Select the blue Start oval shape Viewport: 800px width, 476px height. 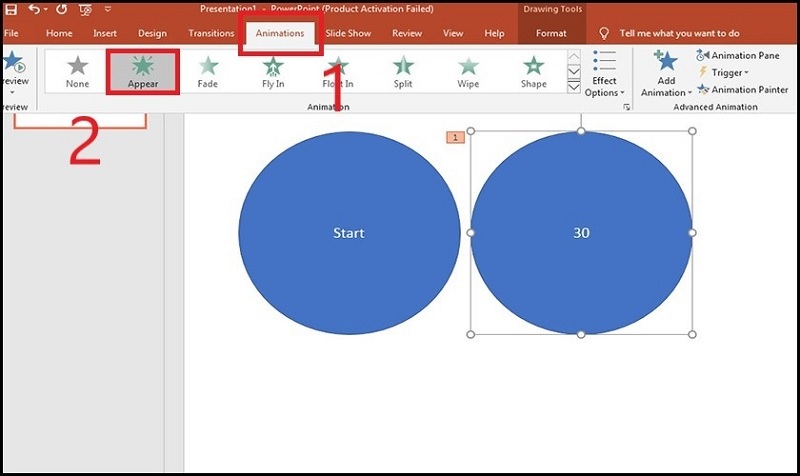coord(348,232)
